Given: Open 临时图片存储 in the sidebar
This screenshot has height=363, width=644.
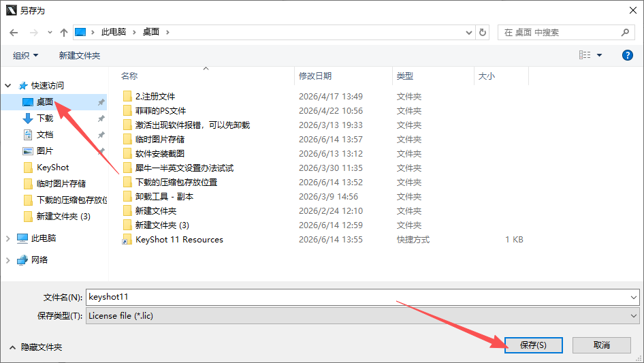Looking at the screenshot, I should click(x=61, y=183).
